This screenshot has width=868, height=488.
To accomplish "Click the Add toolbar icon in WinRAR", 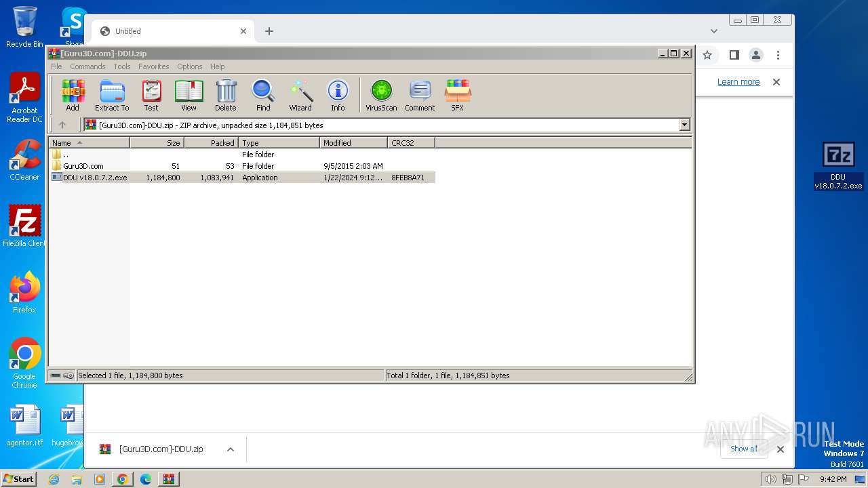I will 73,95.
